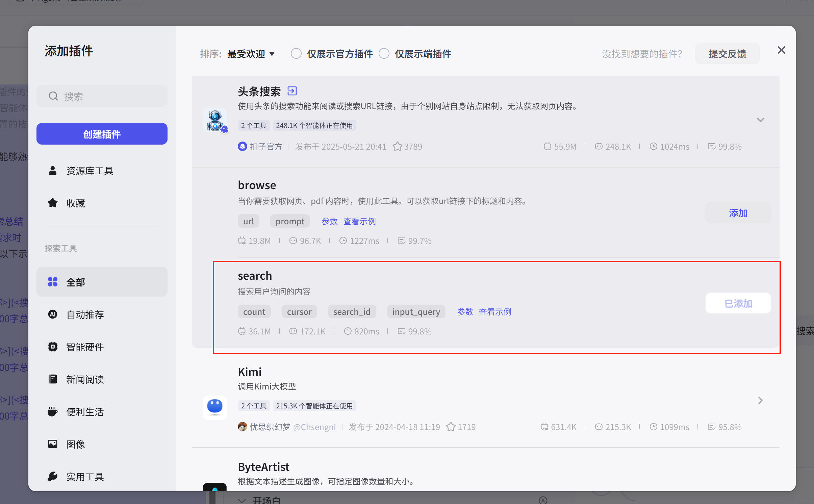Open 查看示例 link for browse tool
The height and width of the screenshot is (504, 814).
[359, 221]
